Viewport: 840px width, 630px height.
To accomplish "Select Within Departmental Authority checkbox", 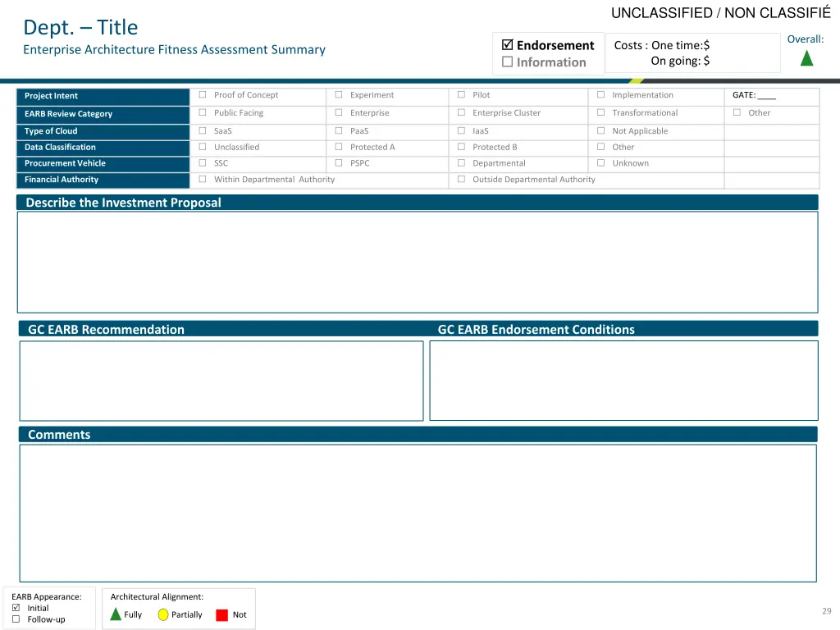I will point(203,180).
